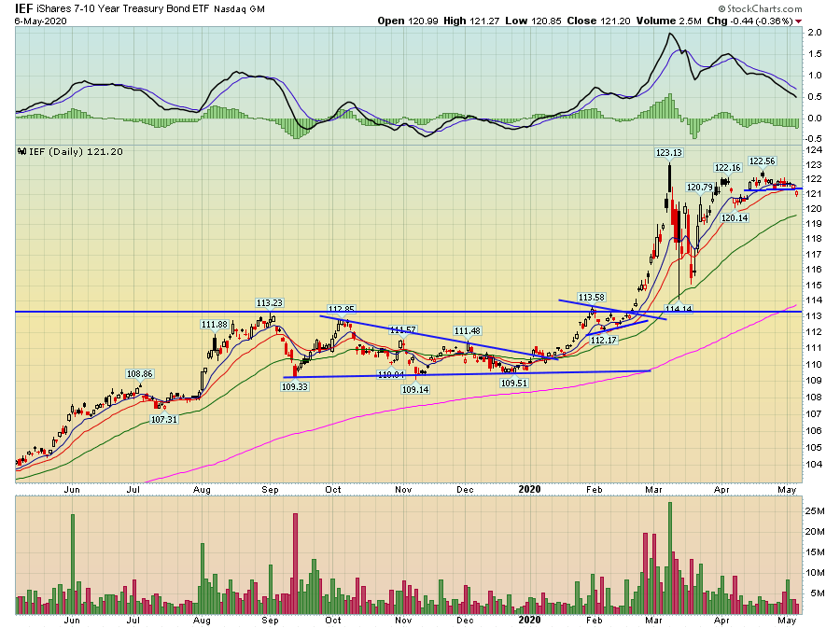The image size is (840, 628).
Task: Click the 112.17 price label
Action: [x=603, y=340]
